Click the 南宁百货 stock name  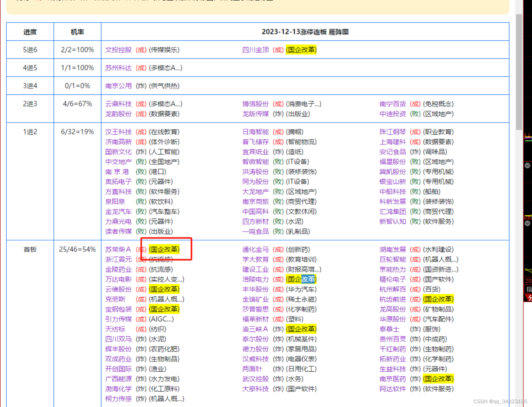coord(393,104)
